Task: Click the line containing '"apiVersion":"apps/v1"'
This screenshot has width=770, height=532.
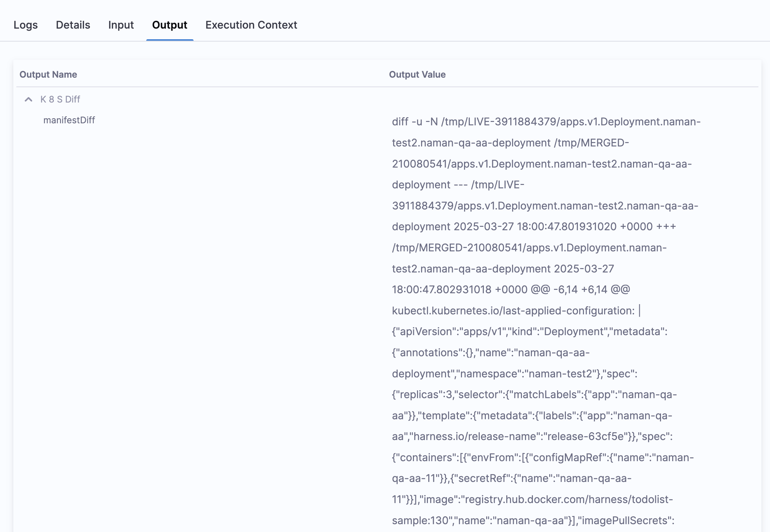Action: [x=529, y=332]
